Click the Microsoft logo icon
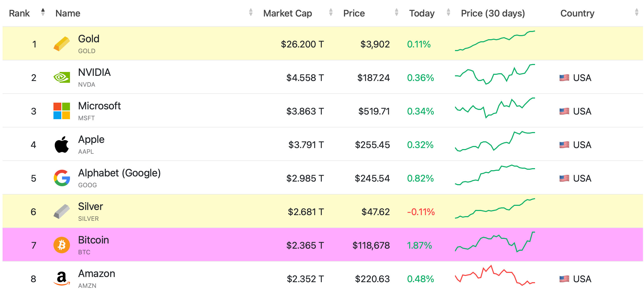Screen dimensions: 644x293 click(x=61, y=111)
